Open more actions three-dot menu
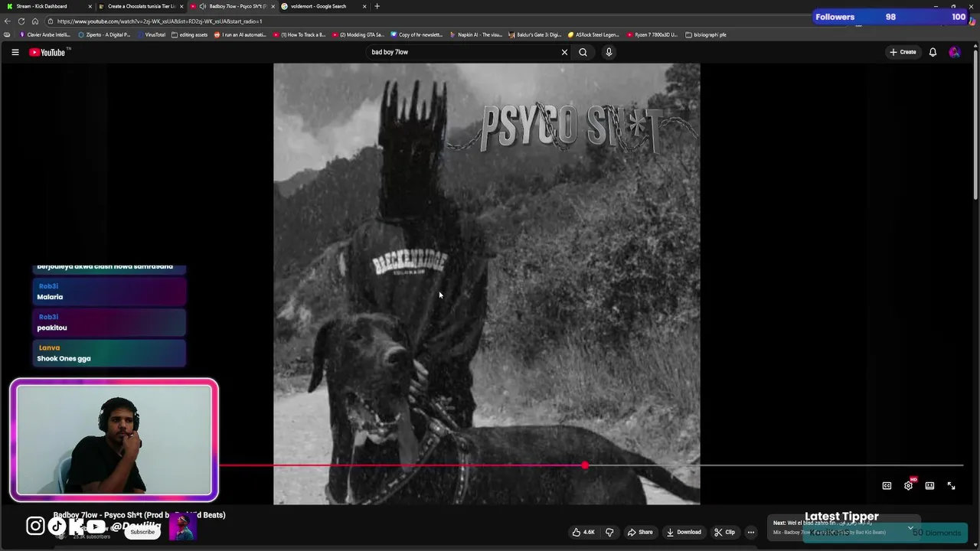980x551 pixels. point(751,532)
